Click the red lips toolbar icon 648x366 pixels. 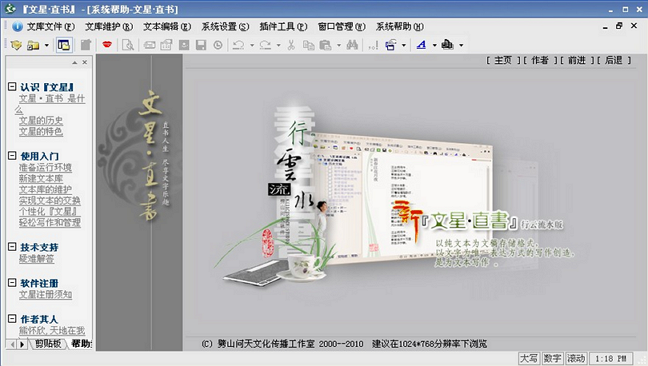(x=107, y=44)
